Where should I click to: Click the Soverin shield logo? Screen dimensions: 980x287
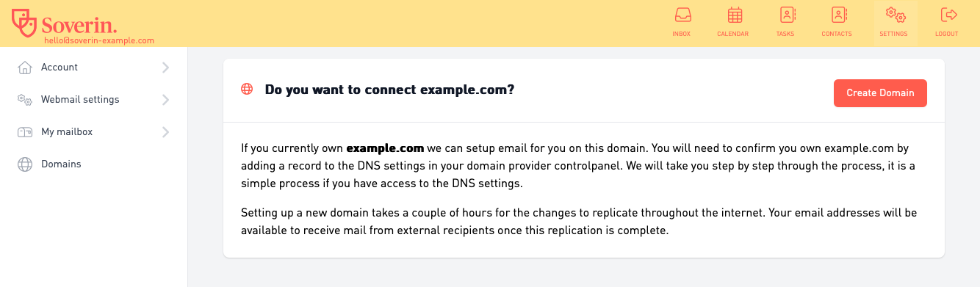pos(24,22)
